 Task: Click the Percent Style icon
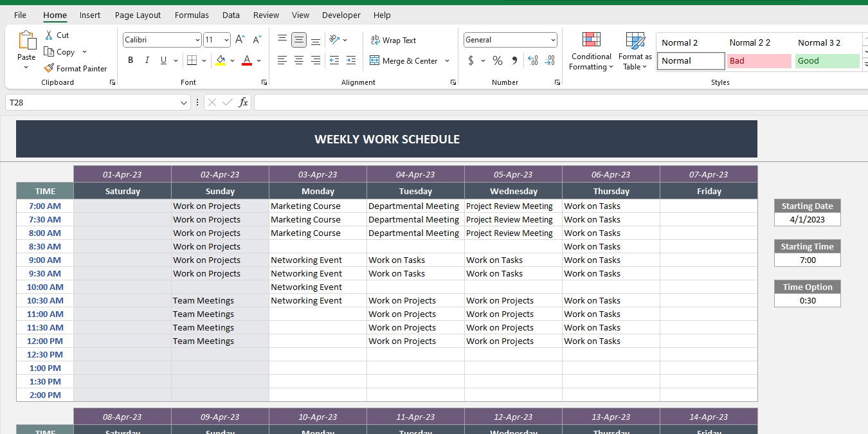tap(497, 61)
